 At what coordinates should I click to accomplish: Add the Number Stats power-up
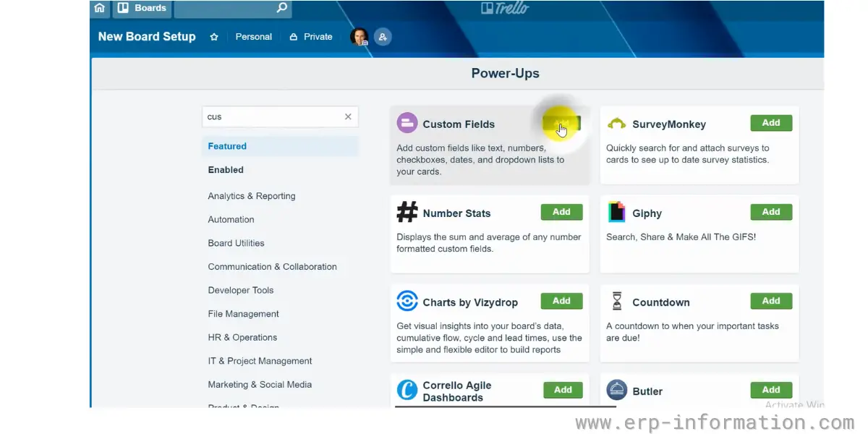coord(561,212)
